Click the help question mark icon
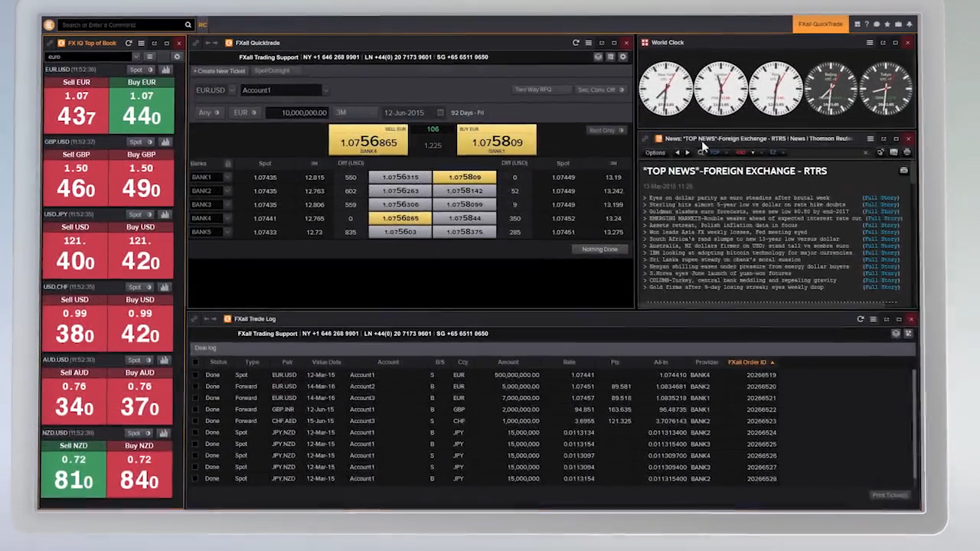 tap(867, 24)
